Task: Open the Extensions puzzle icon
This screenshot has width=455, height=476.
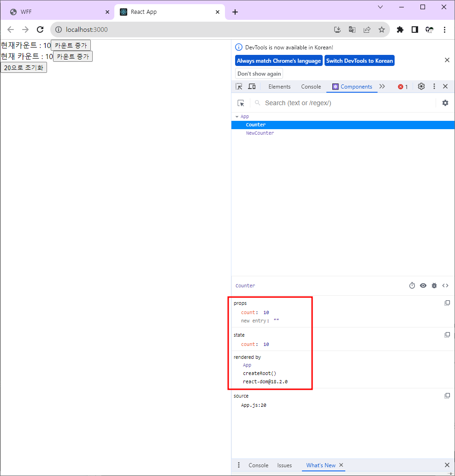Action: (400, 30)
